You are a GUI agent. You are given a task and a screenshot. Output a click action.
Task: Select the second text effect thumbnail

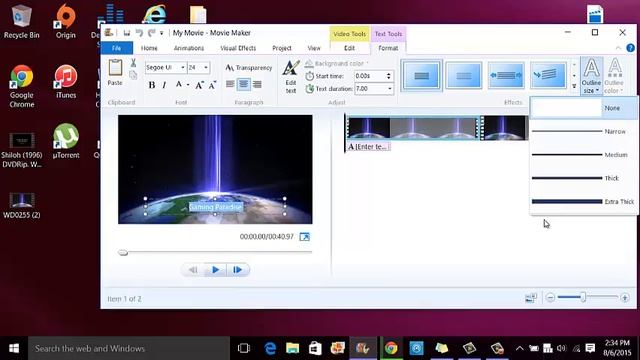(464, 76)
